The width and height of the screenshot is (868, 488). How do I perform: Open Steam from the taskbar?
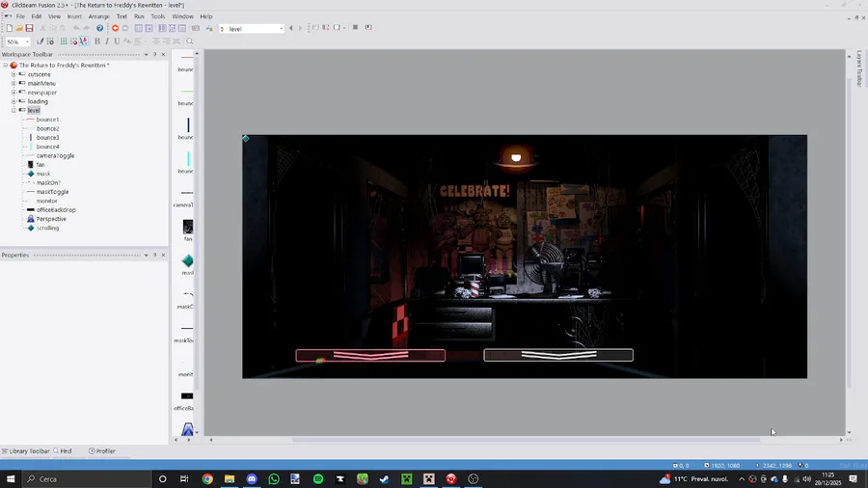tap(385, 479)
